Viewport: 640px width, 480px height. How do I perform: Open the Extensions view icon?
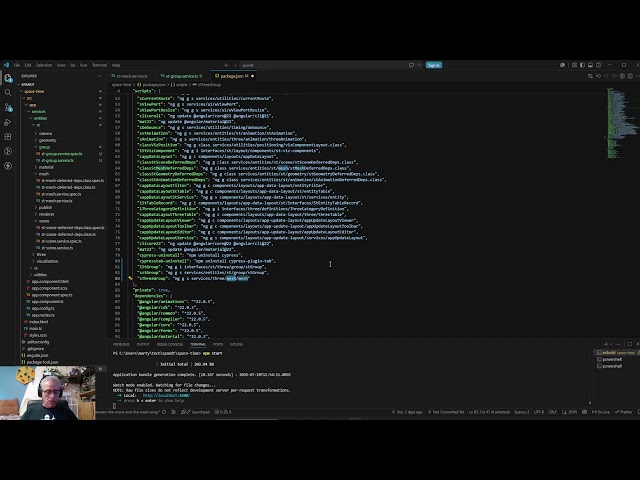[8, 137]
